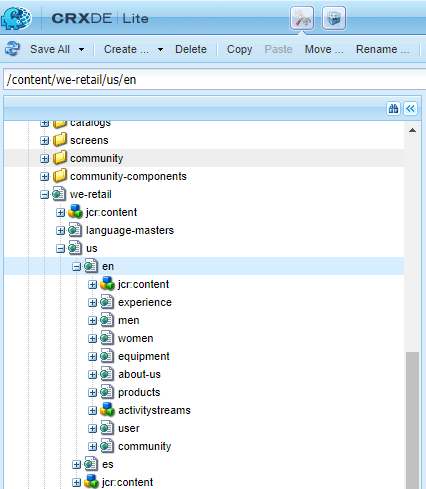Expand the screens folder

click(x=44, y=141)
